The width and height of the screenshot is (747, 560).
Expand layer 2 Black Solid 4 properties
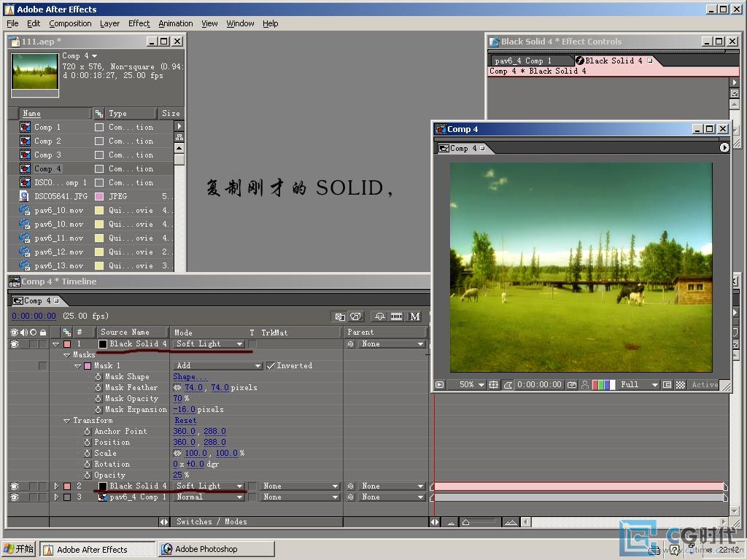55,486
